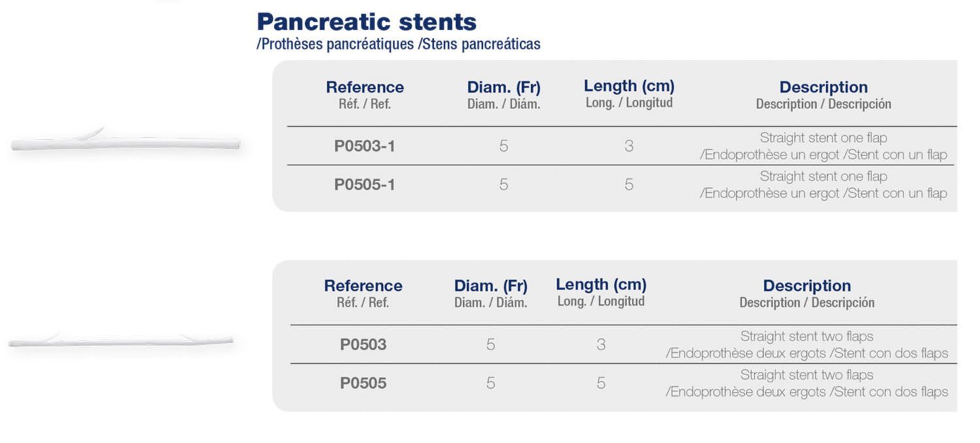
Task: Click the first table's Length (cm) header
Action: click(629, 86)
